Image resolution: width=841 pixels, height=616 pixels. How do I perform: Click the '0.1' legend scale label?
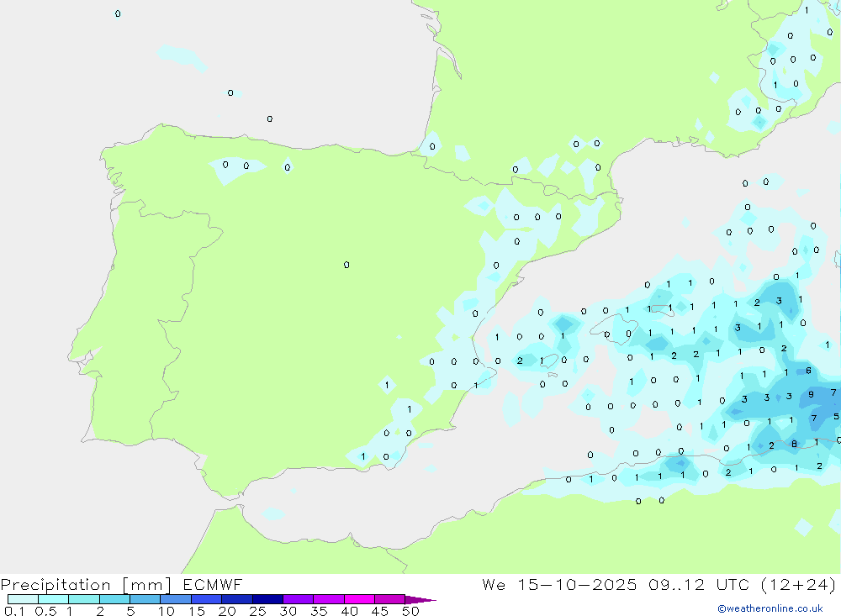pyautogui.click(x=13, y=611)
